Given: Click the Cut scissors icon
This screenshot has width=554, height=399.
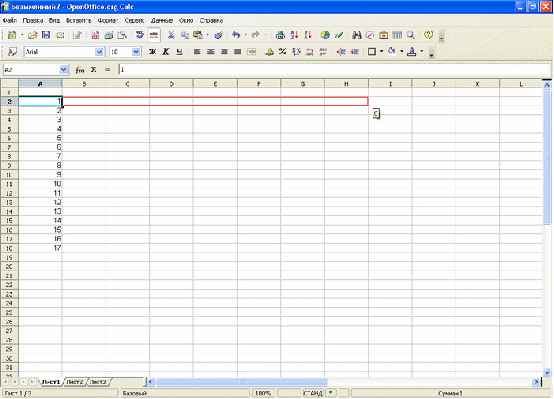Looking at the screenshot, I should [171, 35].
